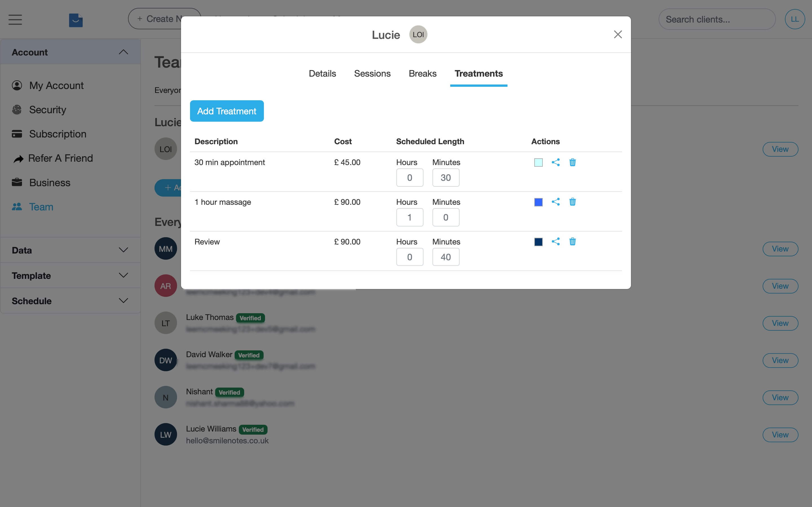View Lucie Williams' profile
812x507 pixels.
[x=780, y=434]
